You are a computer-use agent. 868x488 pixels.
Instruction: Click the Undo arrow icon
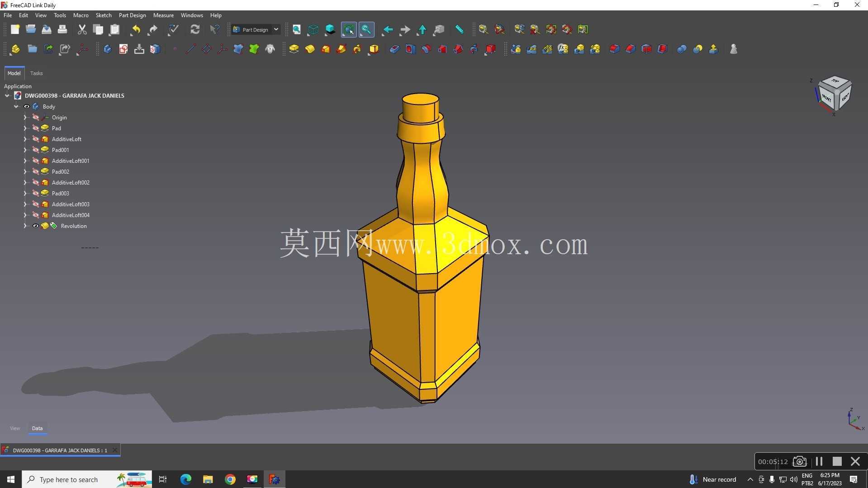[136, 30]
